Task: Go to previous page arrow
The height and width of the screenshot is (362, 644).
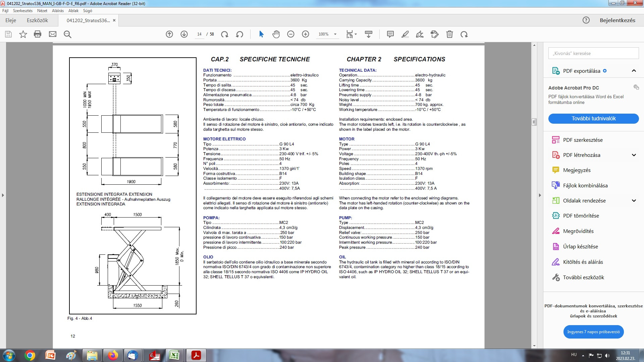Action: tap(169, 34)
